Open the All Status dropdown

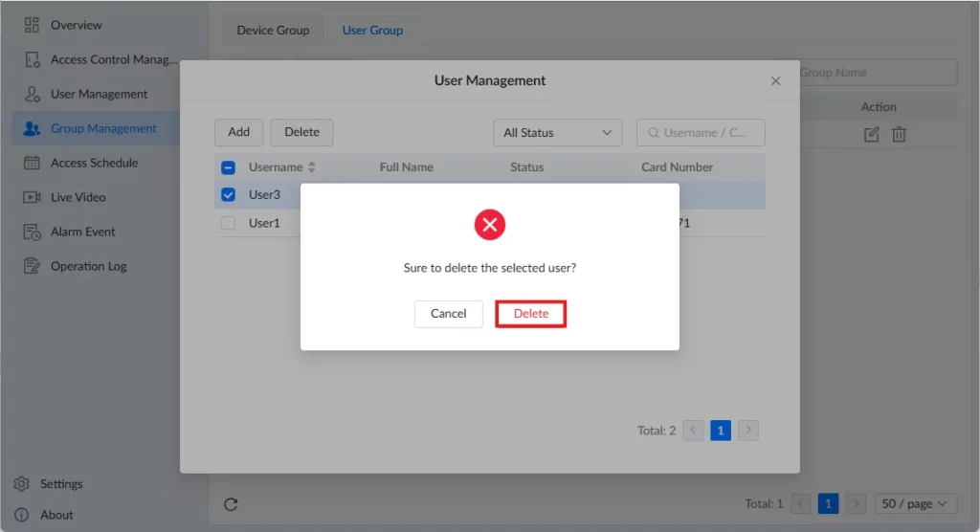click(x=558, y=133)
